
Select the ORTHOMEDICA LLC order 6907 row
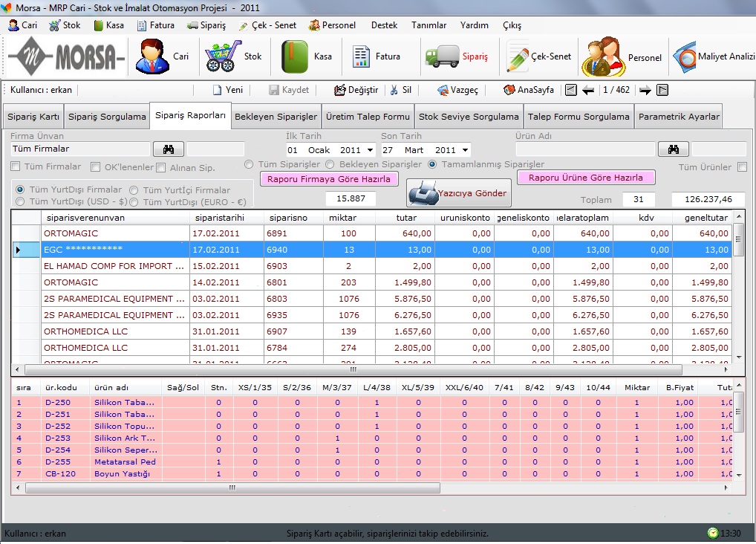point(371,331)
